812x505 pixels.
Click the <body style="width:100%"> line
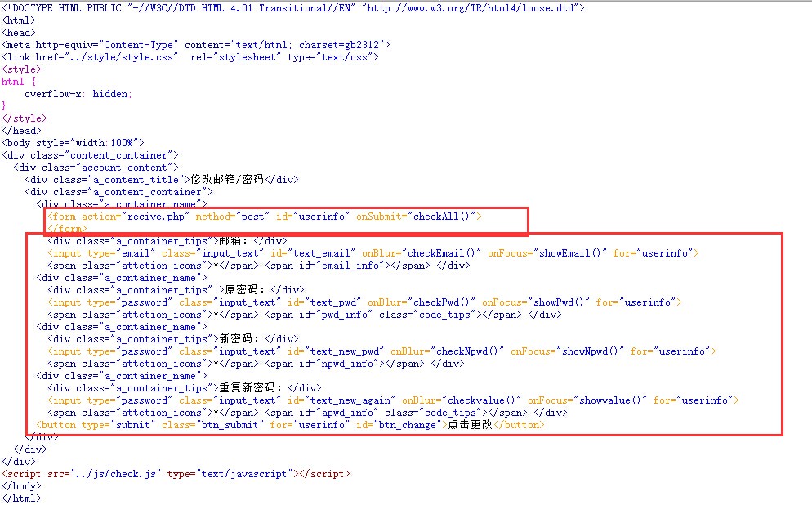(x=73, y=143)
